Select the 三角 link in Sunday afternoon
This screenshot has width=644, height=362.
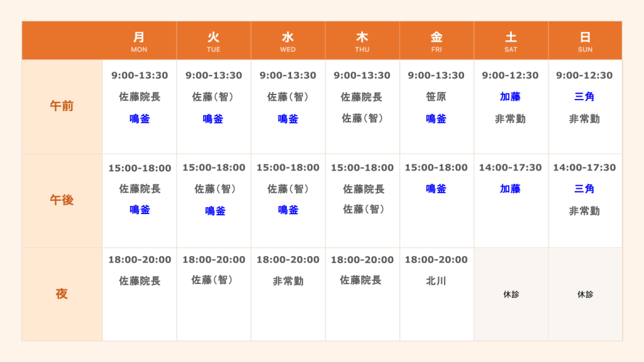coord(584,189)
